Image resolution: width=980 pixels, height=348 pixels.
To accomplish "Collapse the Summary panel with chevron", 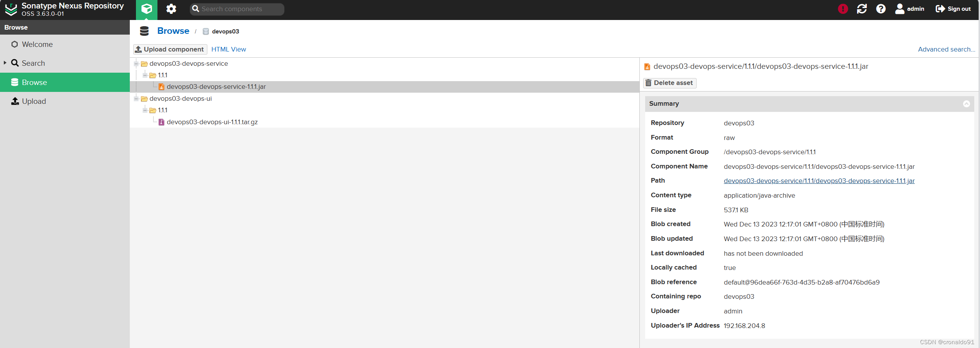I will click(967, 104).
